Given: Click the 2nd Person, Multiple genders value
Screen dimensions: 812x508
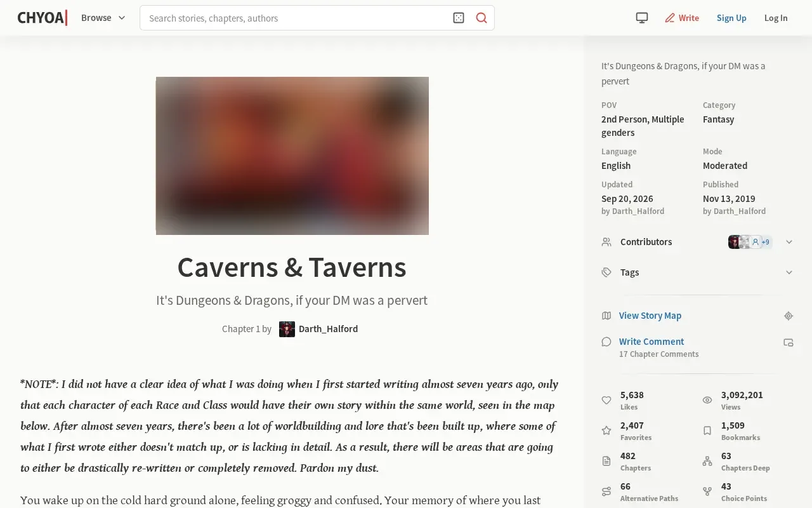Looking at the screenshot, I should tap(643, 126).
